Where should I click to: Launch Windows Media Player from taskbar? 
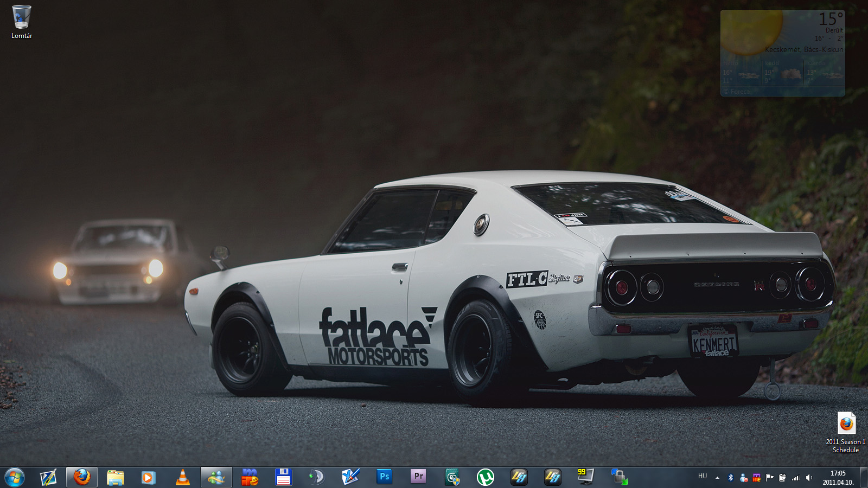pyautogui.click(x=149, y=477)
